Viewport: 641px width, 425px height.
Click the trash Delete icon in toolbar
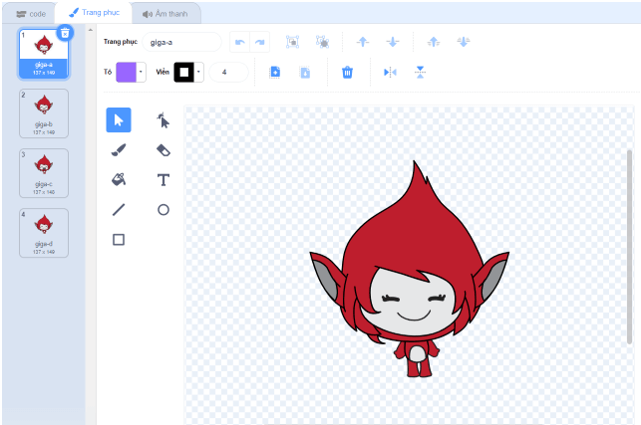[x=347, y=72]
